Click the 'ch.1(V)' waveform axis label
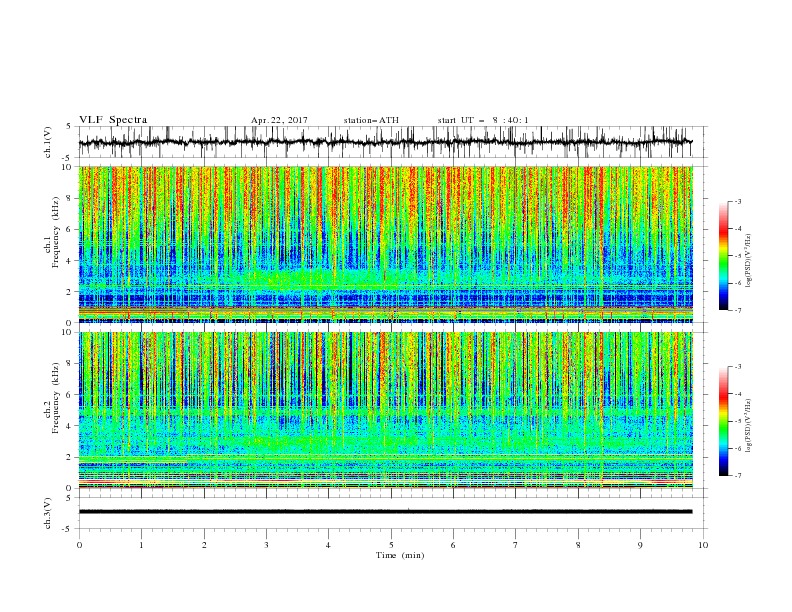The image size is (792, 612). [48, 142]
